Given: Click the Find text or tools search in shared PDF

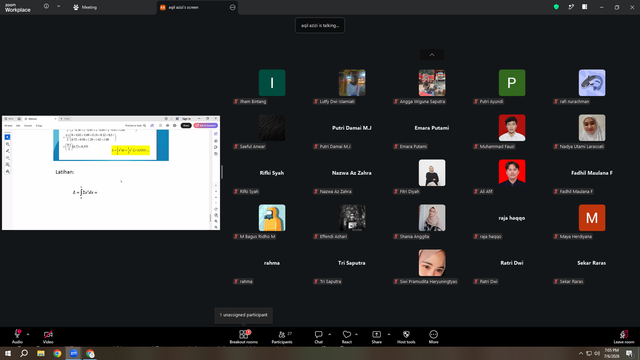Looking at the screenshot, I should (x=136, y=126).
